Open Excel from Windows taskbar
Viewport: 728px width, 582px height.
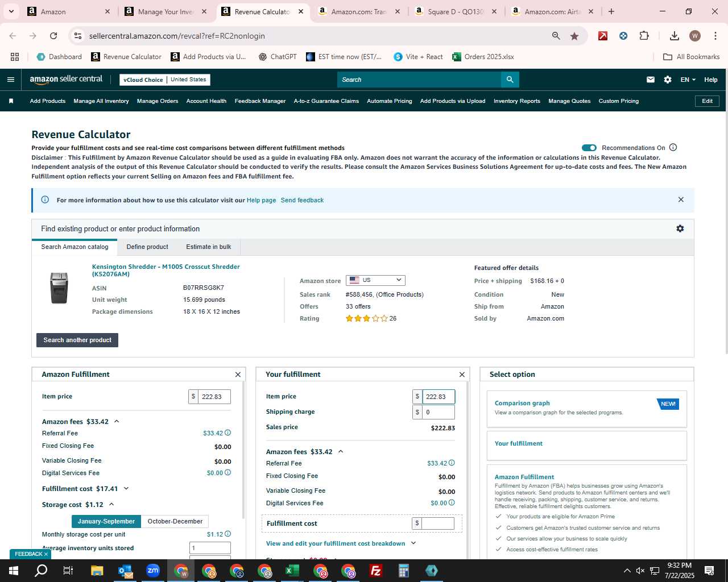pyautogui.click(x=292, y=571)
